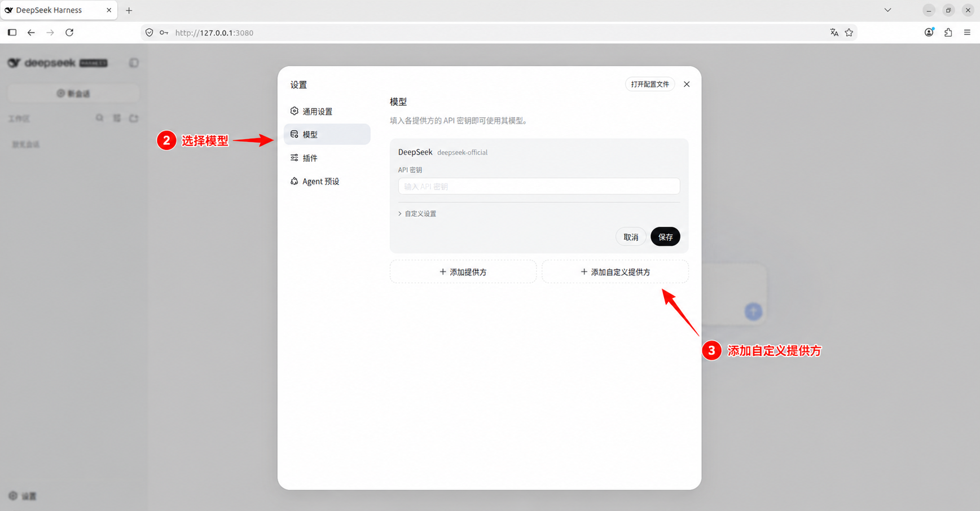
Task: Expand the 自定义设置 section
Action: (418, 214)
